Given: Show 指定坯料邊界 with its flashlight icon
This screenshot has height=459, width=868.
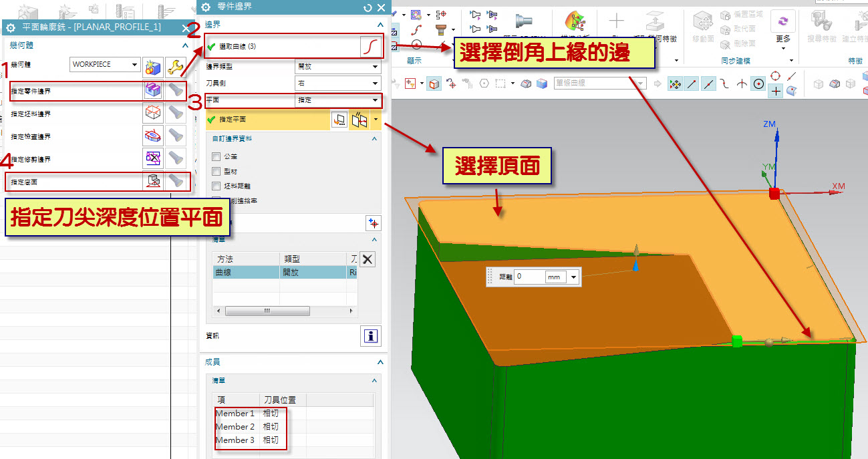Looking at the screenshot, I should (176, 114).
